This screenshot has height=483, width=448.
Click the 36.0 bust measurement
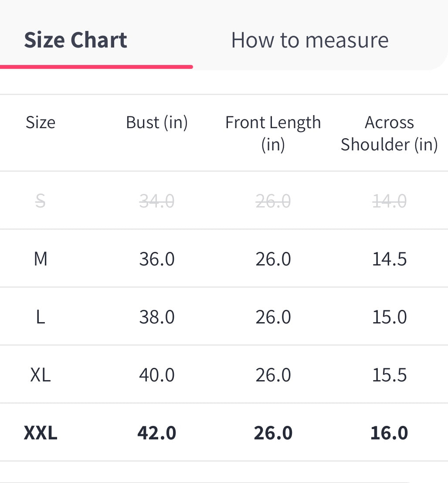156,259
